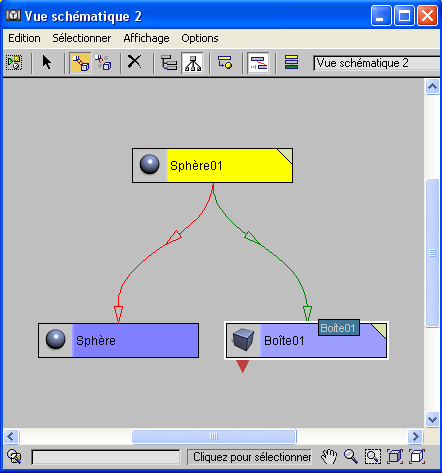
Task: Switch to Hierarchy Mode layout
Action: pyautogui.click(x=169, y=63)
